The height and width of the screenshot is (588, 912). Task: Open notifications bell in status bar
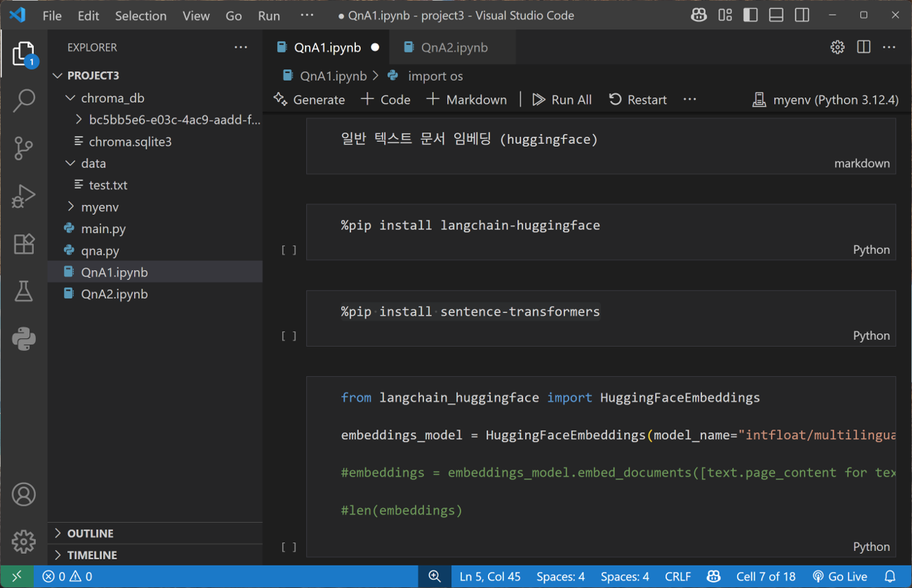tap(890, 577)
